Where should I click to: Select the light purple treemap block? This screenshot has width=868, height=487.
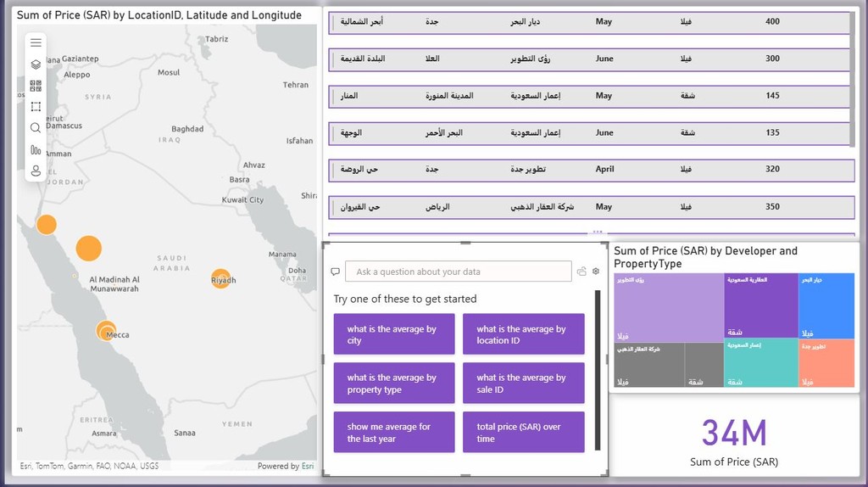[668, 305]
